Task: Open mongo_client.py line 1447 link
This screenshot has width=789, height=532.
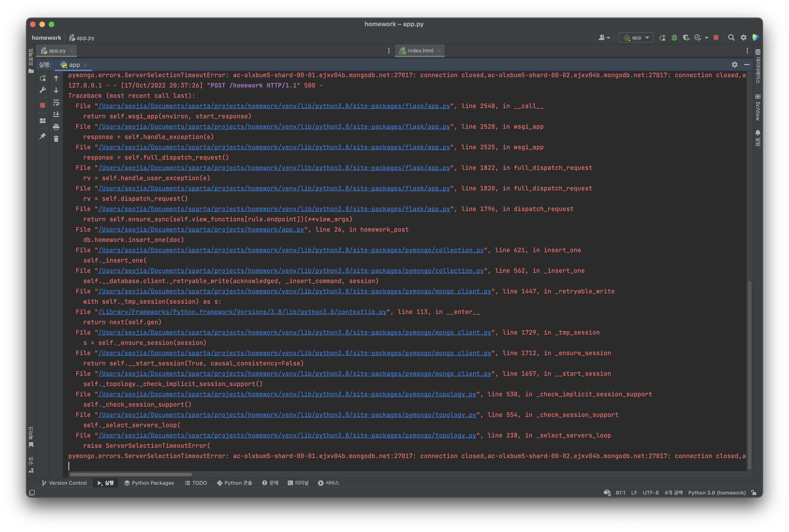Action: (295, 291)
